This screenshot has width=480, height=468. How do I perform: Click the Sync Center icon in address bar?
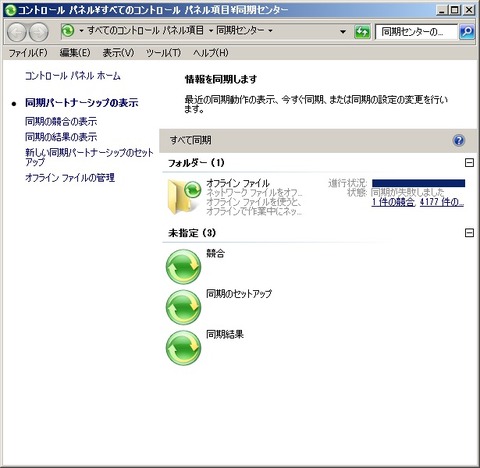(68, 31)
